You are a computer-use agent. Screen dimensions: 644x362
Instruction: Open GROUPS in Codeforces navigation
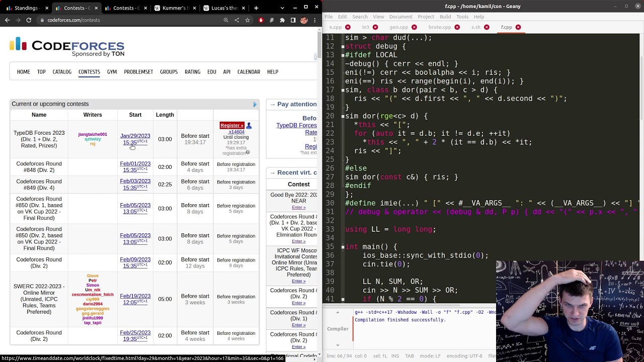click(x=169, y=72)
